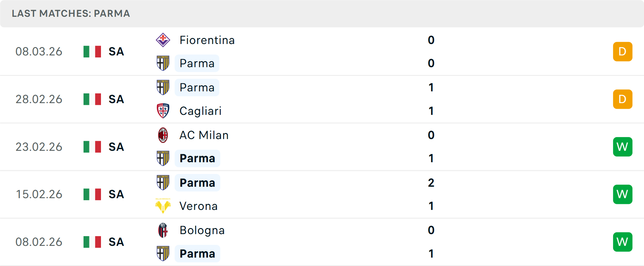Open the Fiorentina team page link
Image resolution: width=644 pixels, height=266 pixels.
[207, 40]
